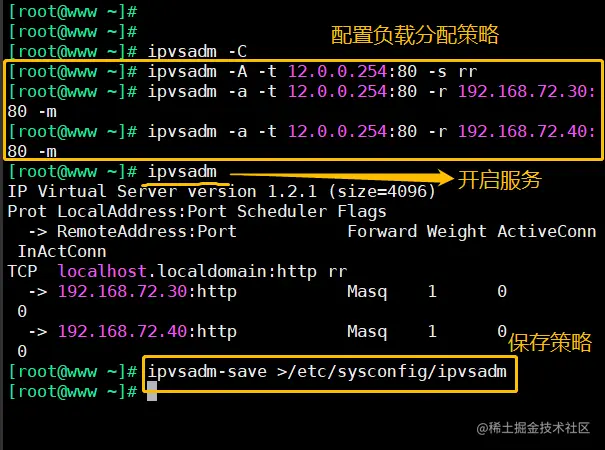The width and height of the screenshot is (605, 450).
Task: Click '192.168.72.40:' in the ipvsadm -a command
Action: [x=527, y=131]
